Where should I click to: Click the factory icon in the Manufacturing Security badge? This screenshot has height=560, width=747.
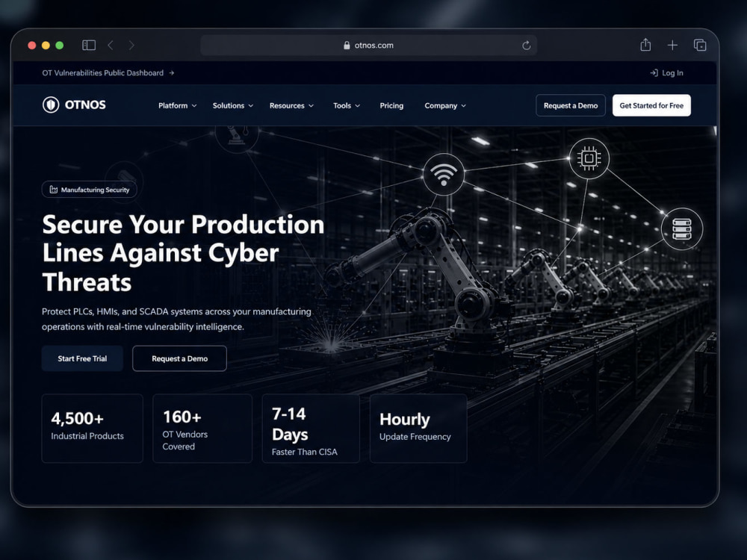pyautogui.click(x=54, y=190)
